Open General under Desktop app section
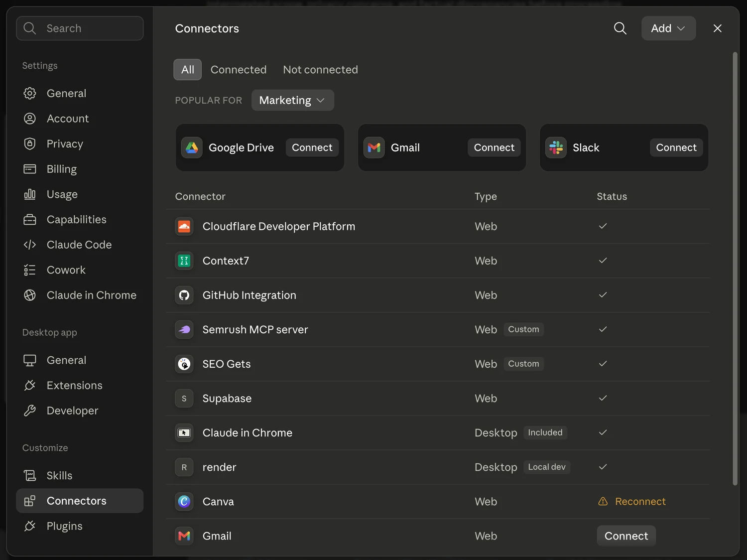 (80, 360)
